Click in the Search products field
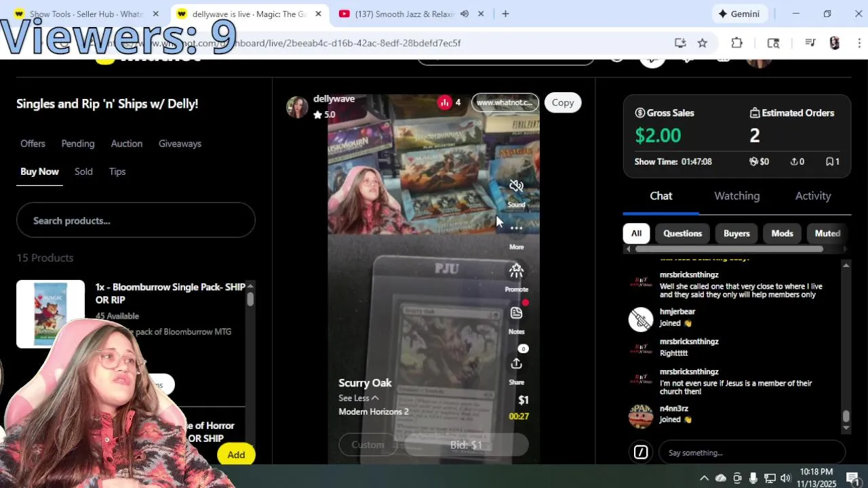The height and width of the screenshot is (488, 868). tap(136, 220)
